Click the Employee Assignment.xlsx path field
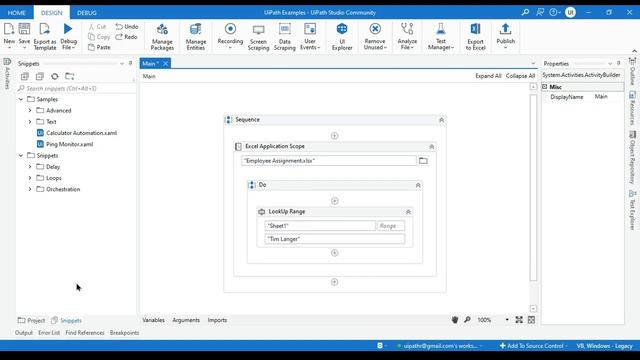Viewport: 640px width, 360px height. click(329, 161)
